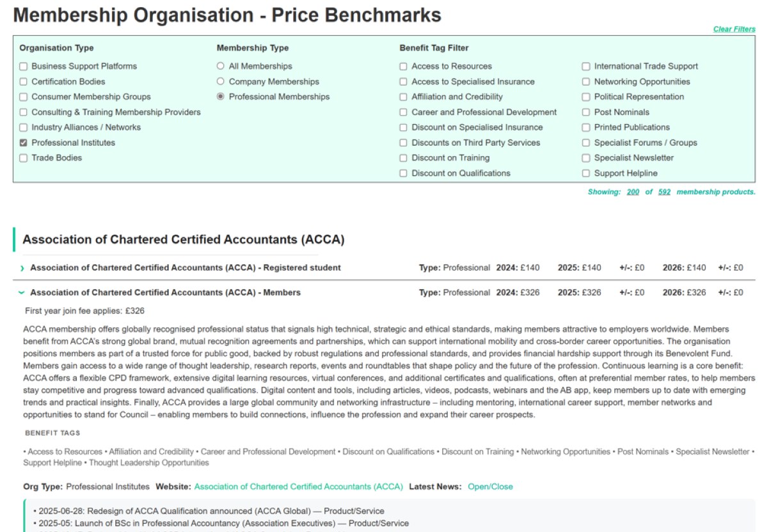Click the Membership Type filter heading
Image resolution: width=778 pixels, height=532 pixels.
[x=253, y=48]
